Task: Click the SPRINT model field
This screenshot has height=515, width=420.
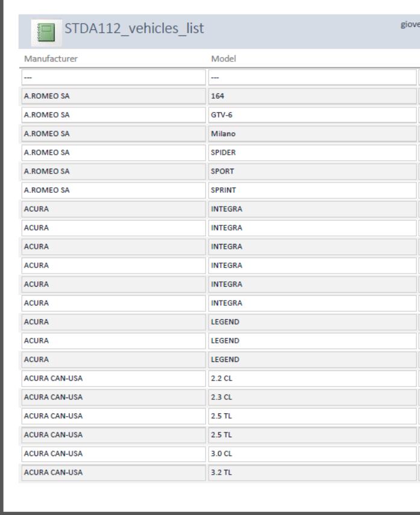Action: click(x=313, y=190)
